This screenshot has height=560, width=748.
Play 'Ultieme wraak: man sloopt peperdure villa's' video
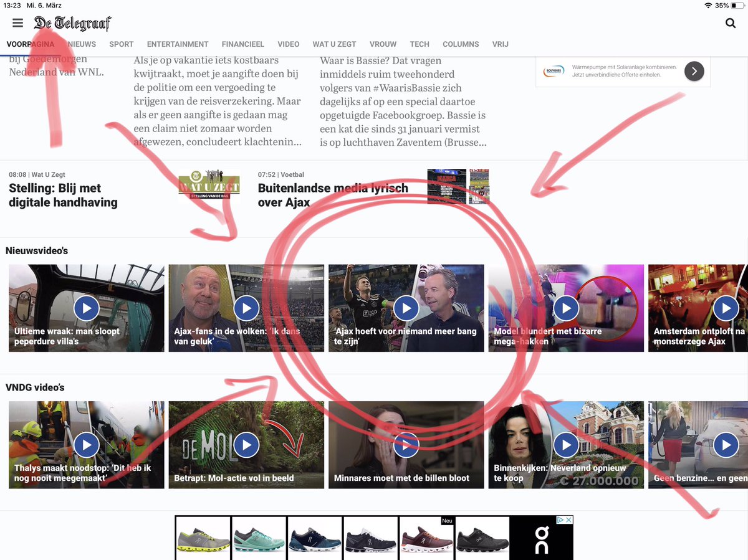[x=87, y=308]
